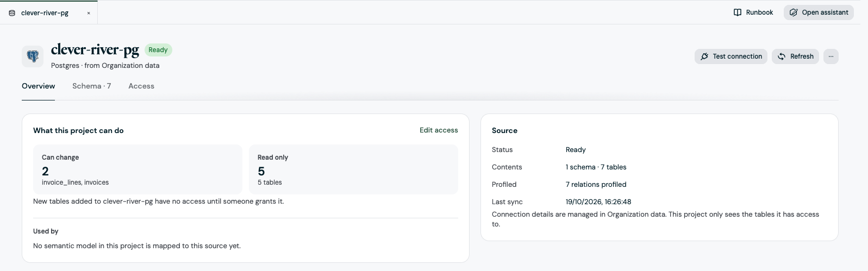This screenshot has height=271, width=868.
Task: Open the Runbook
Action: point(753,12)
